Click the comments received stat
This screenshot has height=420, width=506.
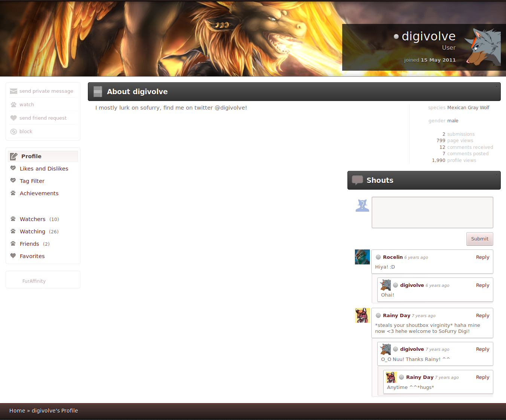coord(470,147)
